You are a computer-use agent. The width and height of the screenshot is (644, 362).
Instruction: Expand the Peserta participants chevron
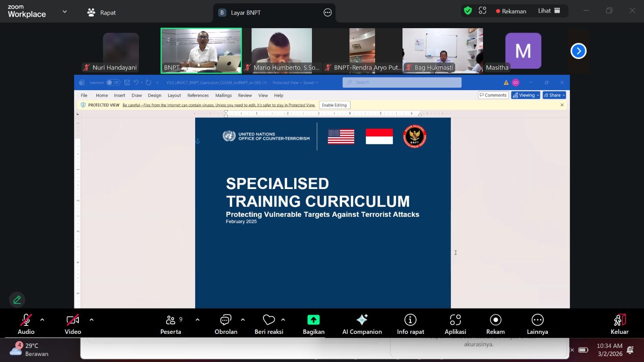[197, 320]
